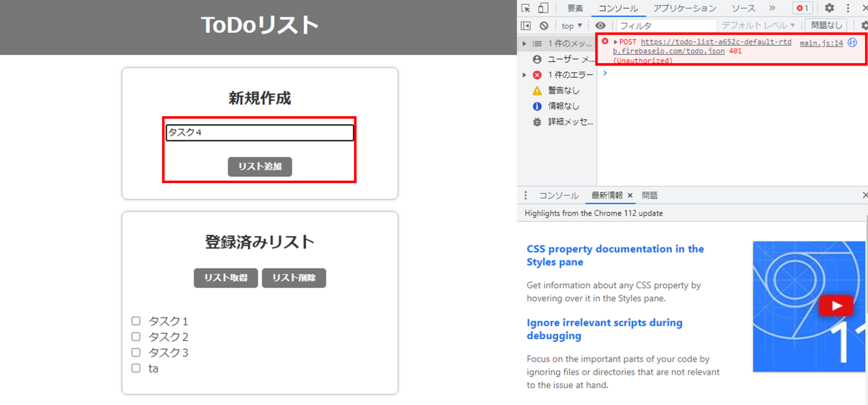
Task: Check the タスク2 checkbox
Action: click(x=136, y=336)
